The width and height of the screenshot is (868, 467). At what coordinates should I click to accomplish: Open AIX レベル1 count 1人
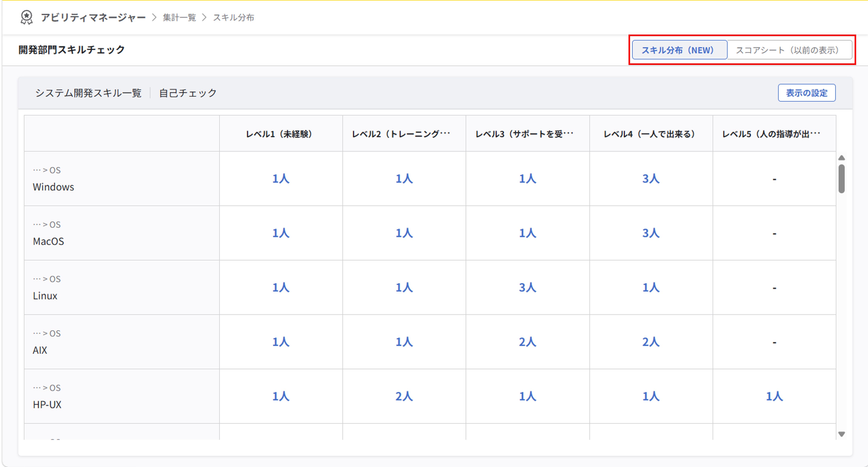point(281,342)
